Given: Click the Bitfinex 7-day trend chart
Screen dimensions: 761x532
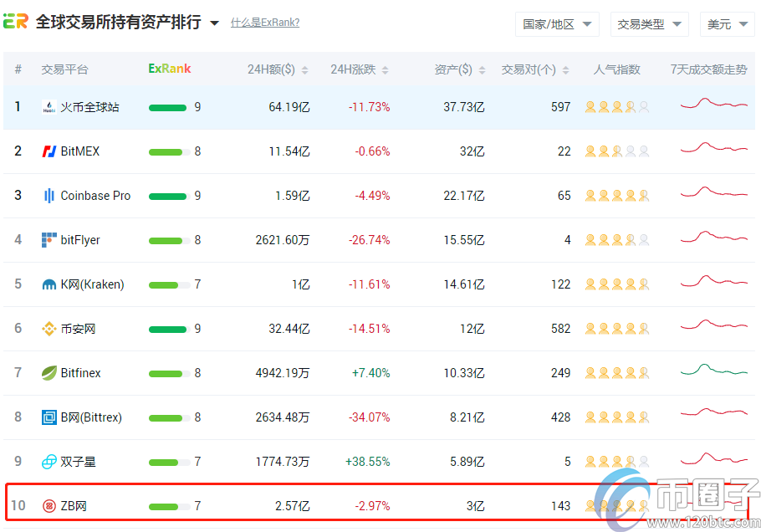Looking at the screenshot, I should (x=713, y=371).
